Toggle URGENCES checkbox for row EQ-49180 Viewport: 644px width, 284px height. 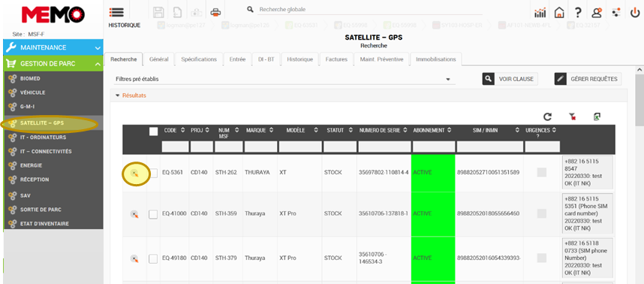click(x=542, y=258)
